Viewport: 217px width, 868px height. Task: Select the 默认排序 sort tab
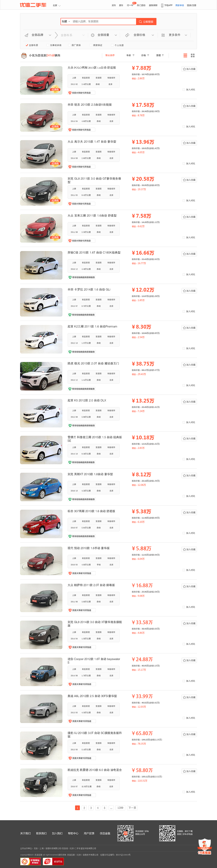[110, 55]
